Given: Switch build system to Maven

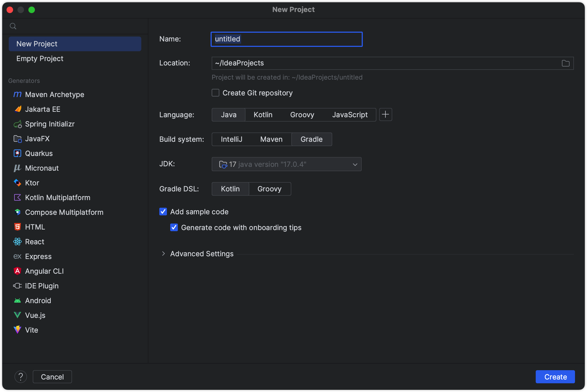Looking at the screenshot, I should (271, 139).
